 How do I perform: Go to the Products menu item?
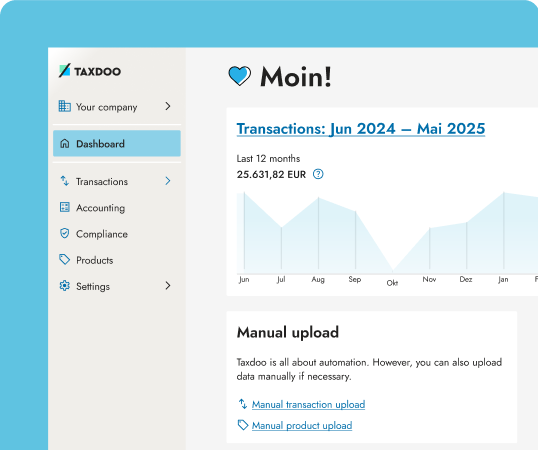click(94, 260)
